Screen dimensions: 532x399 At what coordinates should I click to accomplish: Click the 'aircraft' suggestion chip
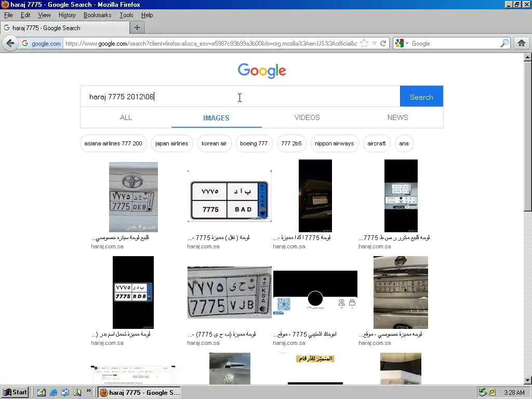377,143
